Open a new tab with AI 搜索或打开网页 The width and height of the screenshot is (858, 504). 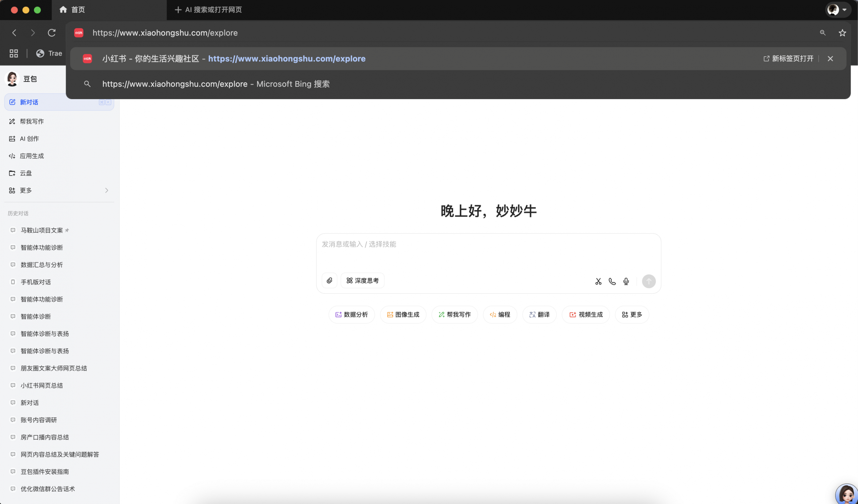pyautogui.click(x=208, y=10)
